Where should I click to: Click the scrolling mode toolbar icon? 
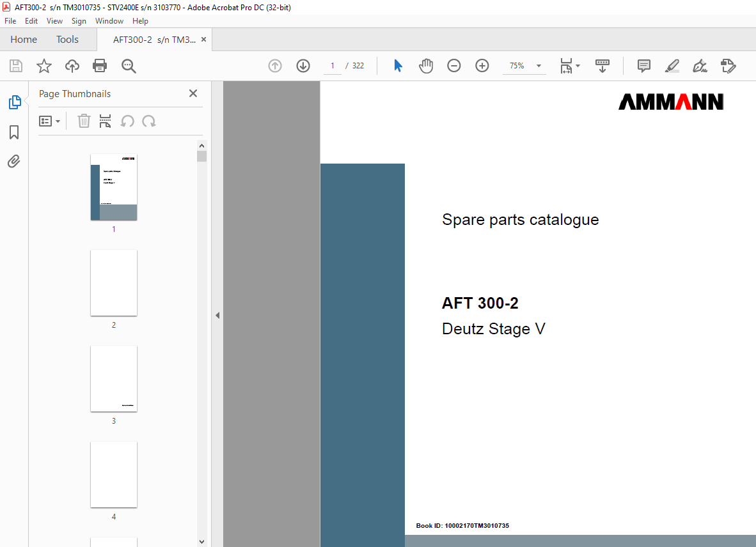pos(602,66)
